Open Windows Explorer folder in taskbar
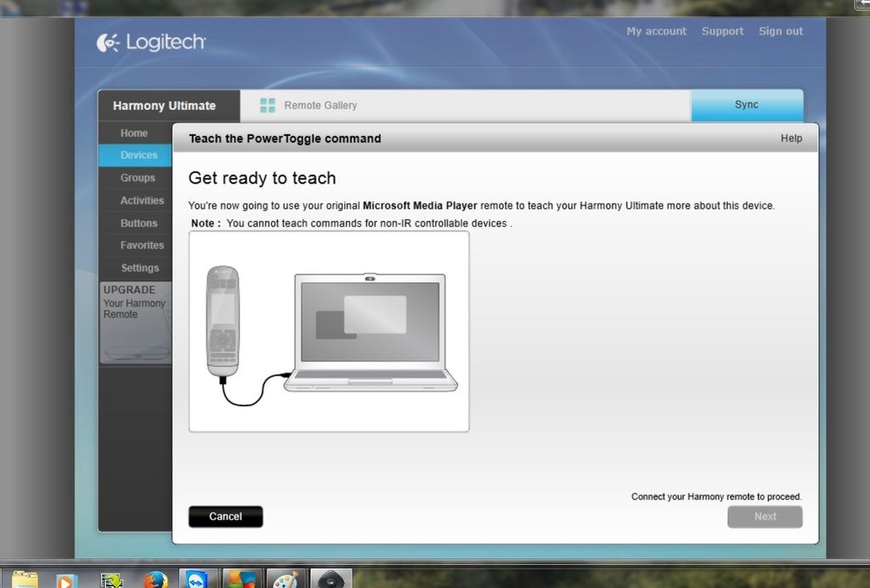 click(x=25, y=580)
